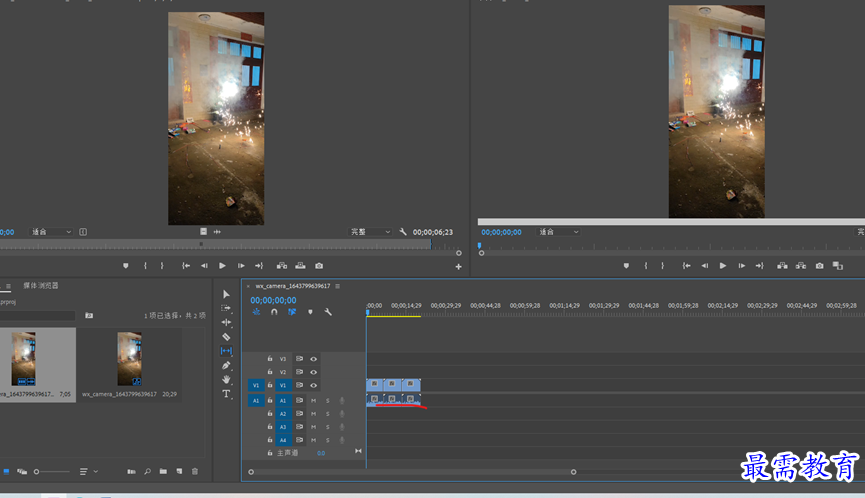This screenshot has height=498, width=865.
Task: Click program monitor playhead timecode
Action: (x=501, y=232)
